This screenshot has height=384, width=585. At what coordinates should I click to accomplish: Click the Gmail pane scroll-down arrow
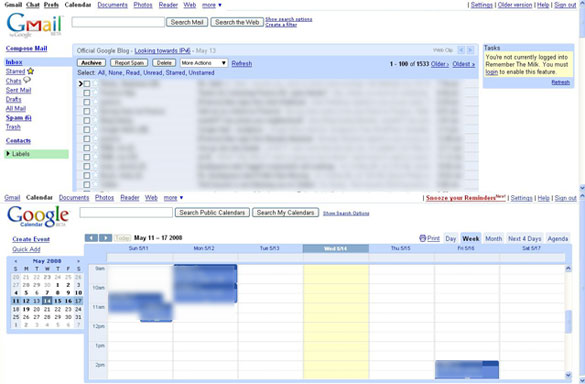click(x=582, y=188)
